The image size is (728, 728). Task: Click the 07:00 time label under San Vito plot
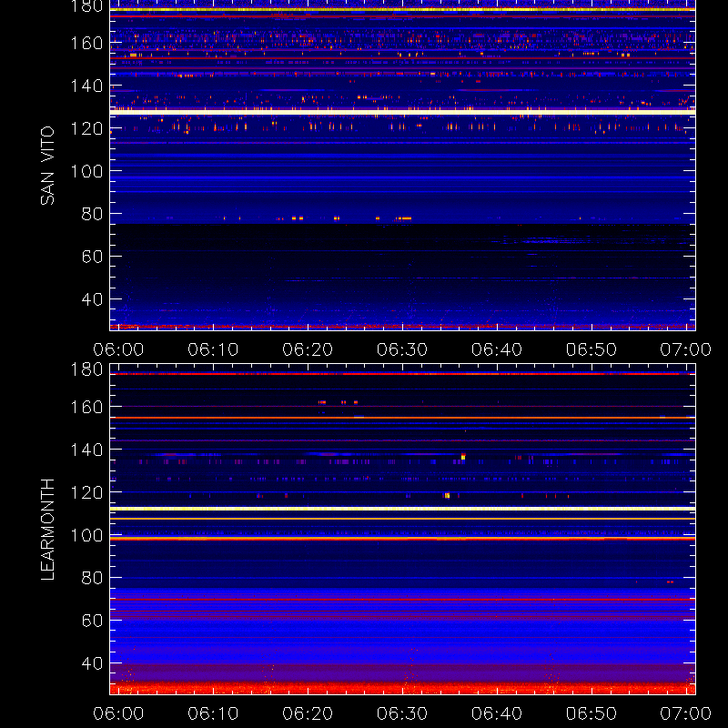pyautogui.click(x=686, y=349)
